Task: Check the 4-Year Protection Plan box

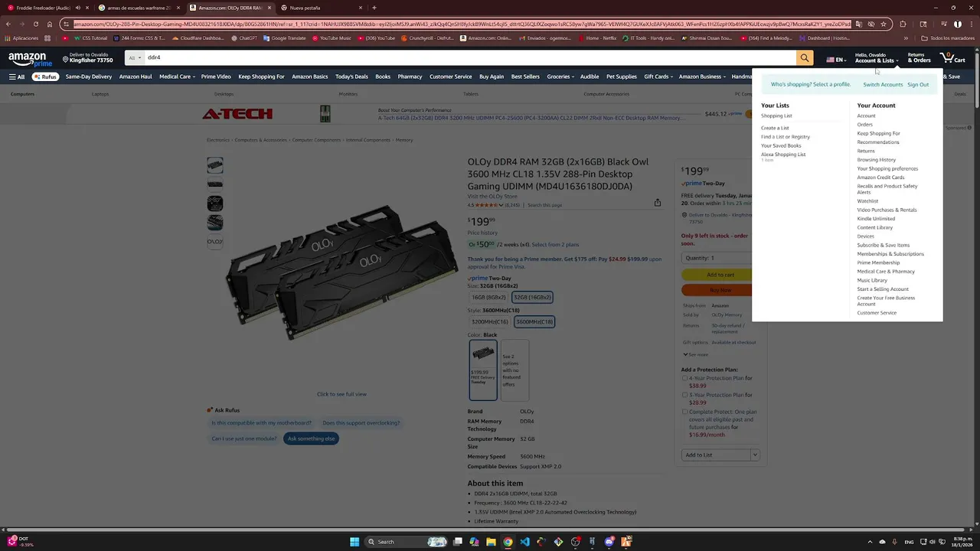Action: [x=684, y=378]
